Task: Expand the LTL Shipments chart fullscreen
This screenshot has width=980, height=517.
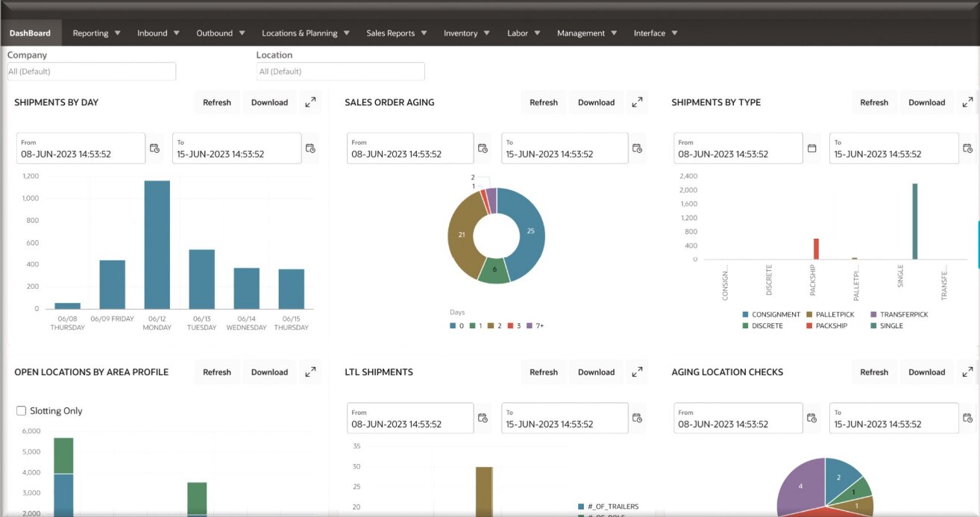Action: coord(637,372)
